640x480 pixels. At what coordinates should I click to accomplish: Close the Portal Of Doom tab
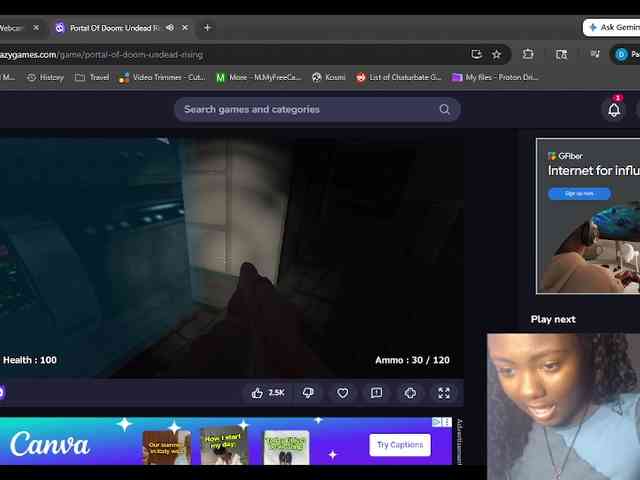(185, 28)
